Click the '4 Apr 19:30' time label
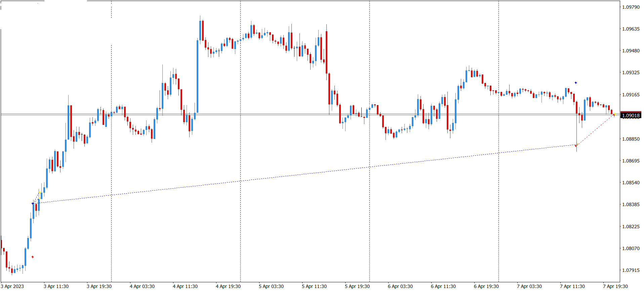The height and width of the screenshot is (291, 644). (228, 286)
